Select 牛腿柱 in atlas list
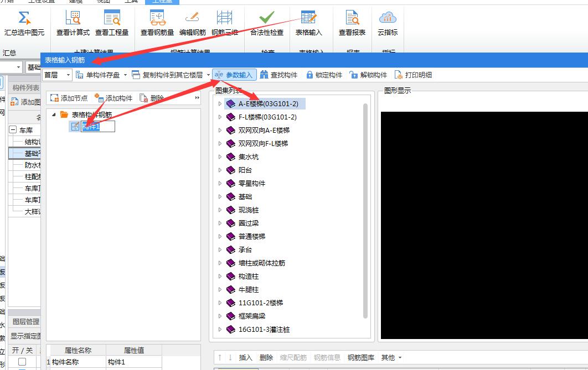588x370 pixels. coord(249,289)
